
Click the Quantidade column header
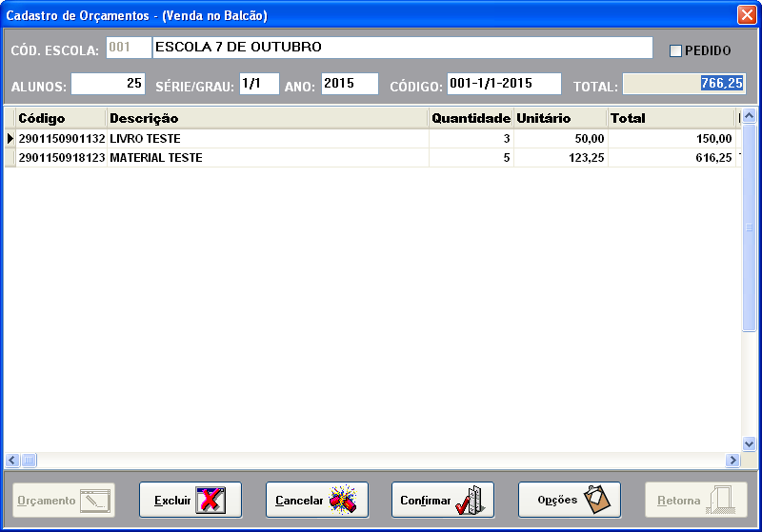471,118
